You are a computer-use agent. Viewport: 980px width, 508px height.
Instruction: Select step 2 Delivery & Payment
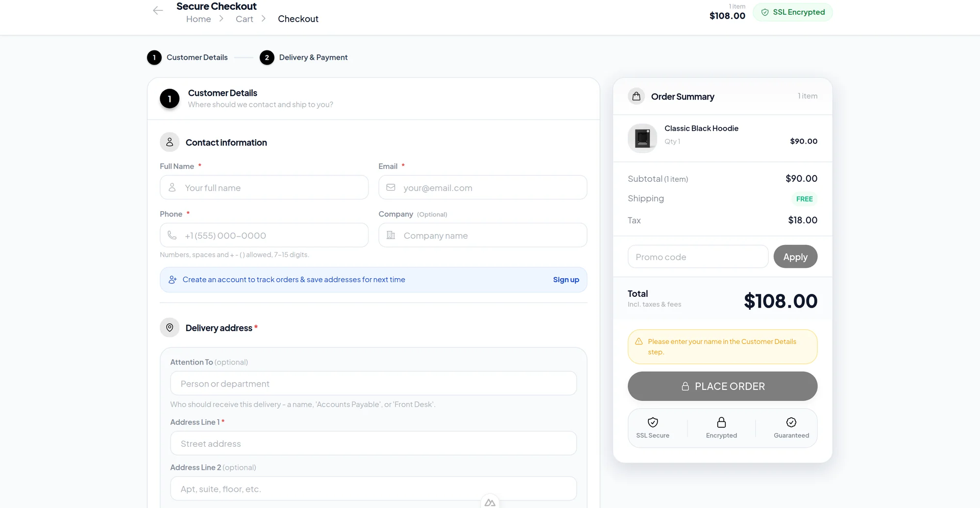[303, 57]
